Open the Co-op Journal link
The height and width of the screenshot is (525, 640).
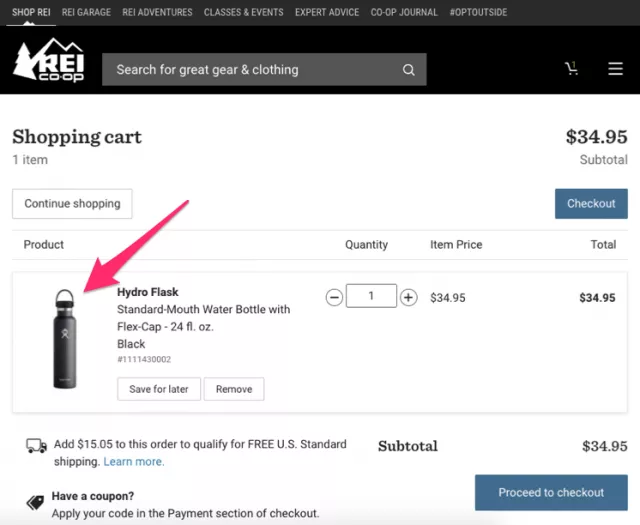(404, 12)
